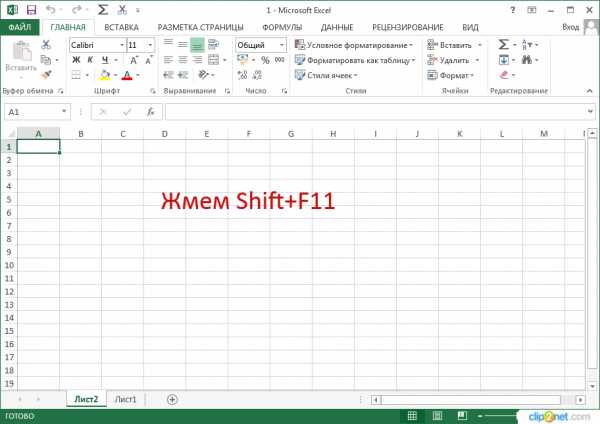Toggle bottom vertical alignment button
Viewport: 600px width, 424px height.
tap(197, 45)
